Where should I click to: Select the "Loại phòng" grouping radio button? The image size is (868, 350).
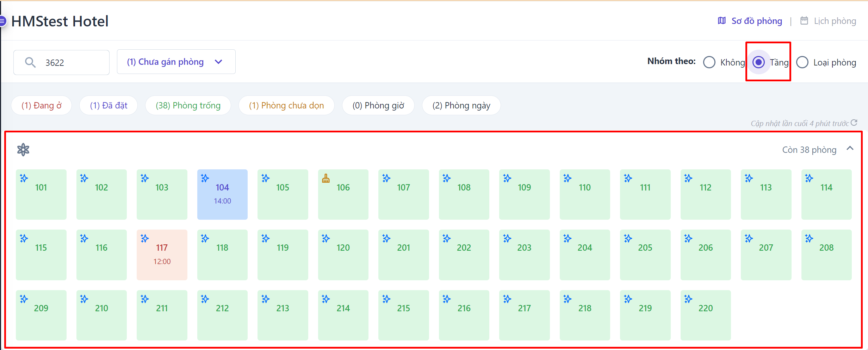coord(802,62)
